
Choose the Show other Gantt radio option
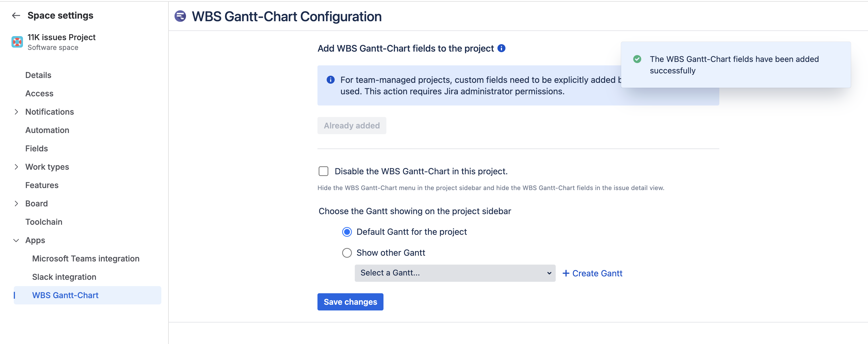[347, 253]
